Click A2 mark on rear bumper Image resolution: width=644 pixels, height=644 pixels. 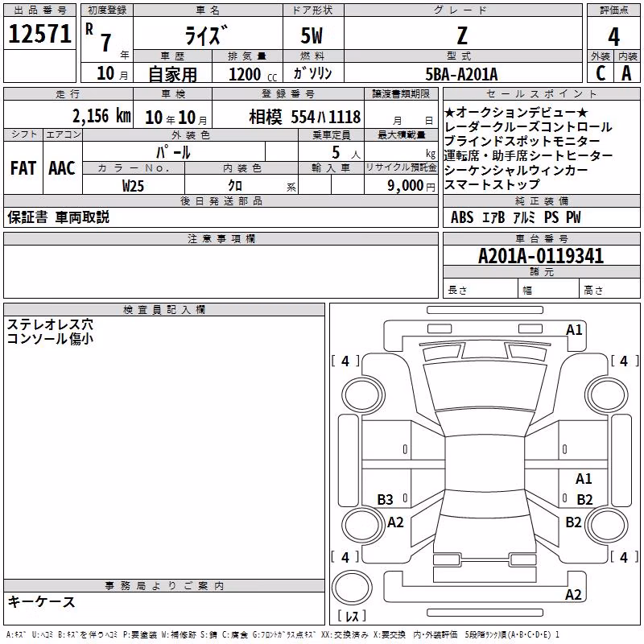pos(573,594)
